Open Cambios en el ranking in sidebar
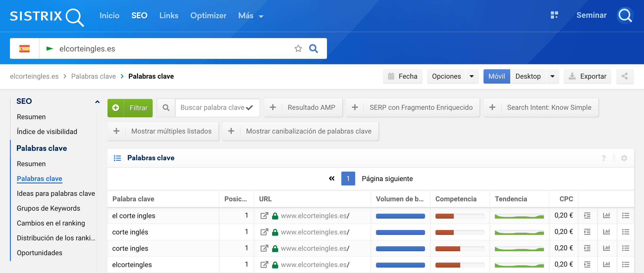 coord(51,223)
